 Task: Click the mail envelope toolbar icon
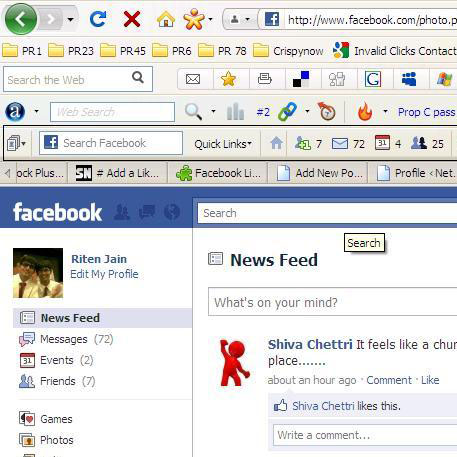pos(193,79)
